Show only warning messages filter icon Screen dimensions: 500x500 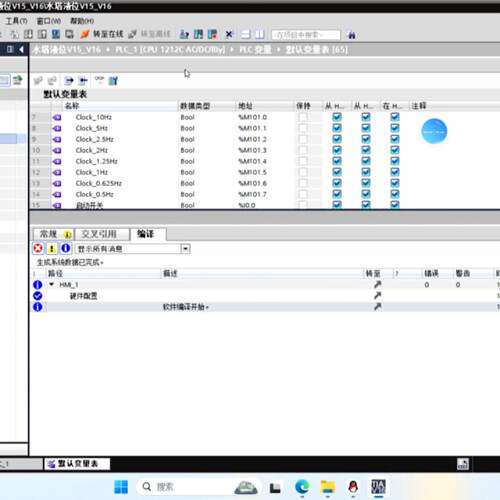pos(52,248)
